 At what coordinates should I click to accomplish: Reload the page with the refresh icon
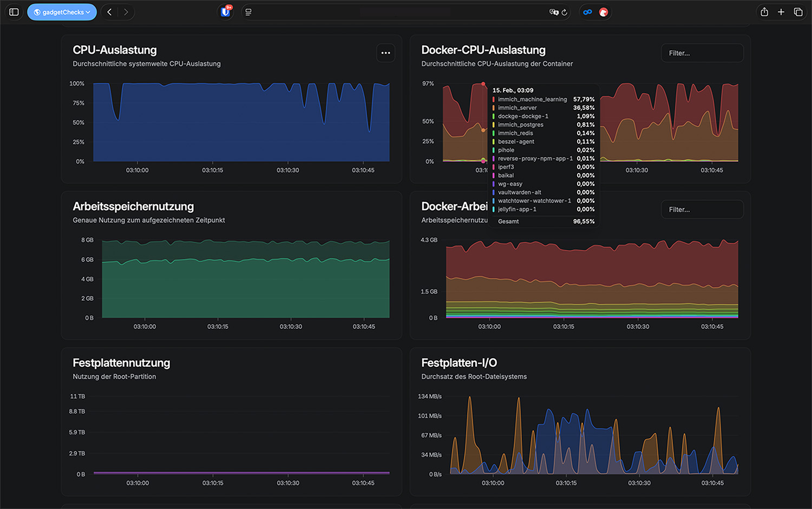pyautogui.click(x=565, y=12)
